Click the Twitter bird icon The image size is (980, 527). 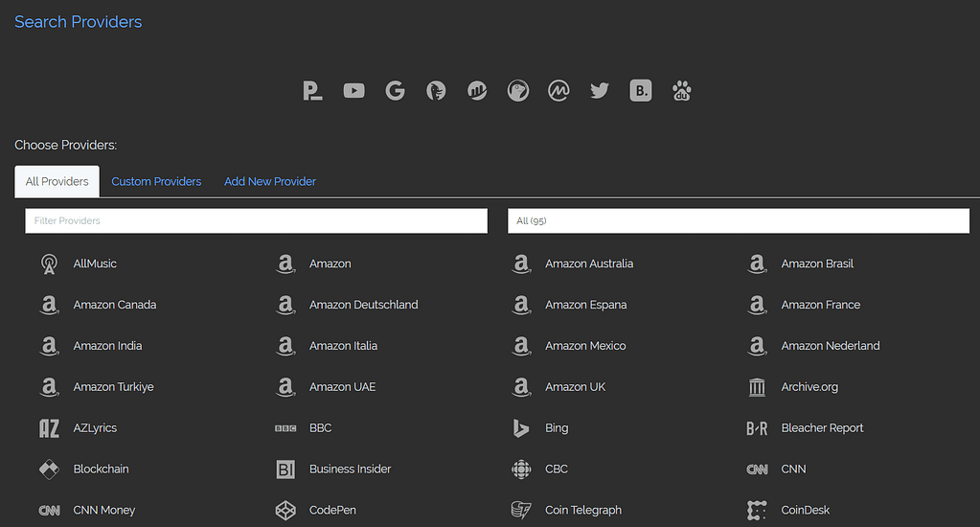(600, 91)
